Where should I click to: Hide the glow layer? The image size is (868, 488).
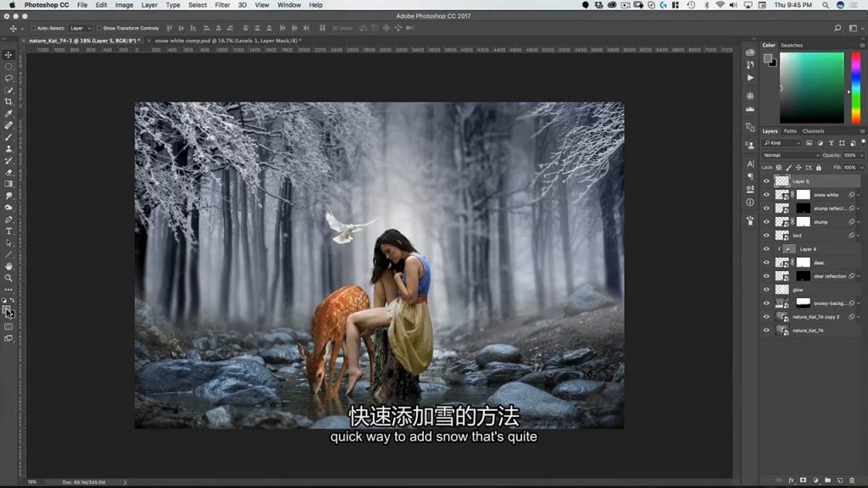tap(766, 290)
